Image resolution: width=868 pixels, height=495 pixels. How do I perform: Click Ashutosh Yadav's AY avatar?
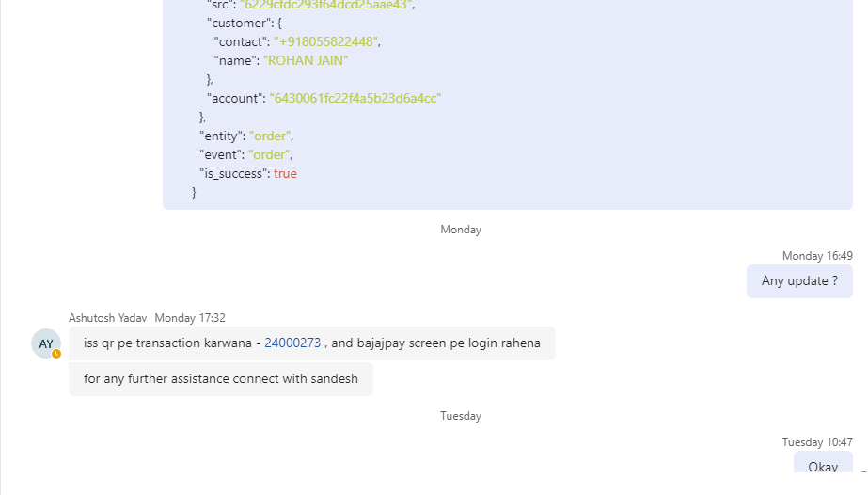click(x=46, y=343)
